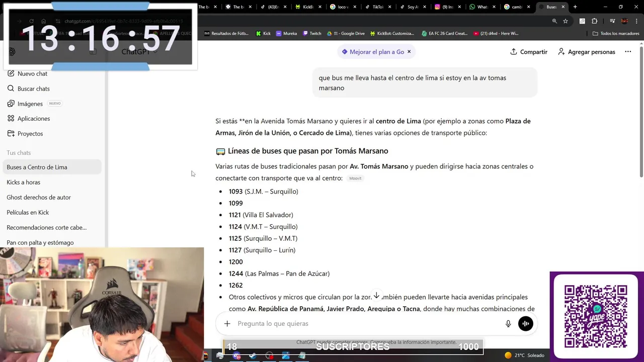
Task: Dismiss the Mejorar el plan banner
Action: [409, 52]
